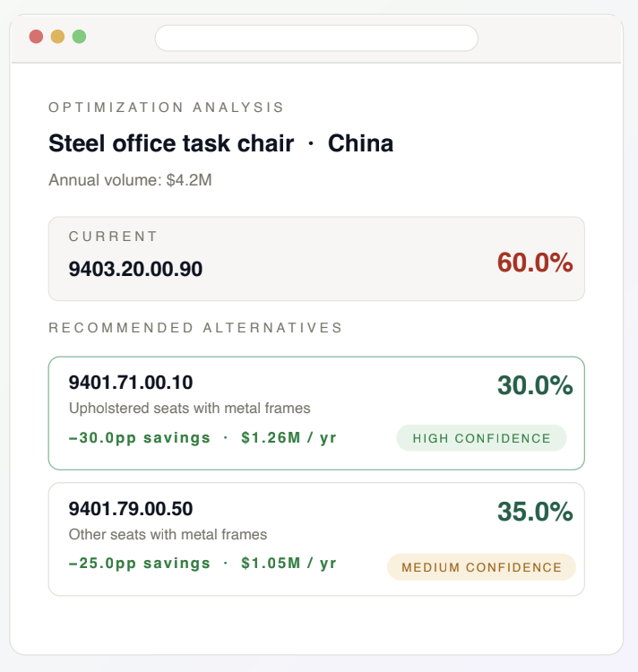Click the 30.0% duty rate figure
The width and height of the screenshot is (638, 672).
[x=535, y=385]
